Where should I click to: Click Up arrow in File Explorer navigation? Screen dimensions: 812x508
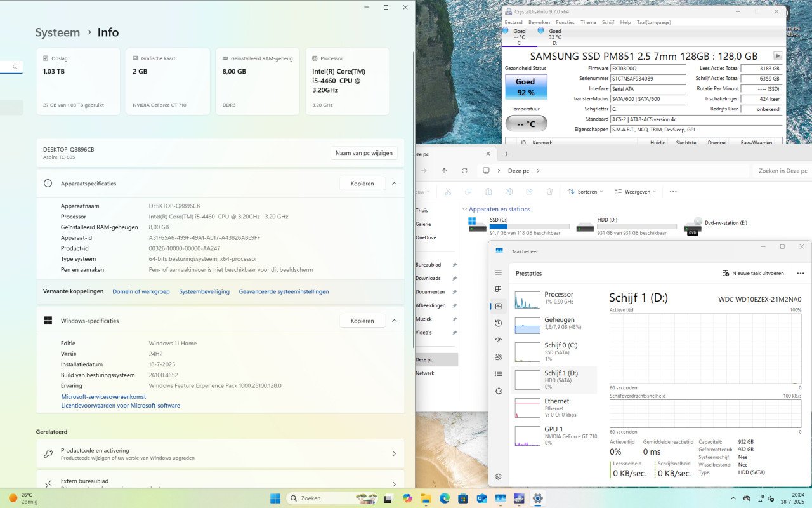[x=444, y=171]
